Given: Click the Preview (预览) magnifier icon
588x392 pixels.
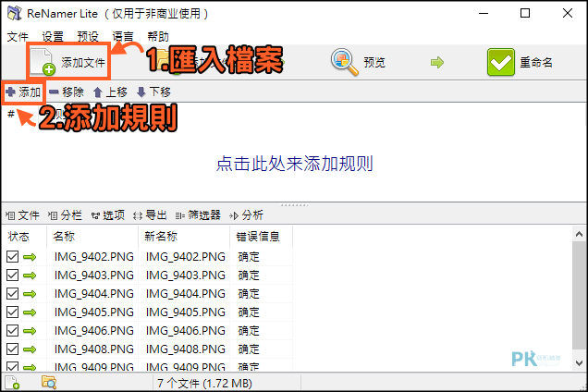Looking at the screenshot, I should click(x=345, y=62).
